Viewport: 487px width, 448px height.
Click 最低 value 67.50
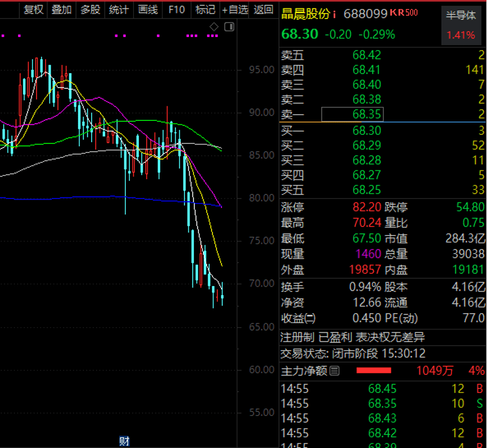tap(367, 238)
